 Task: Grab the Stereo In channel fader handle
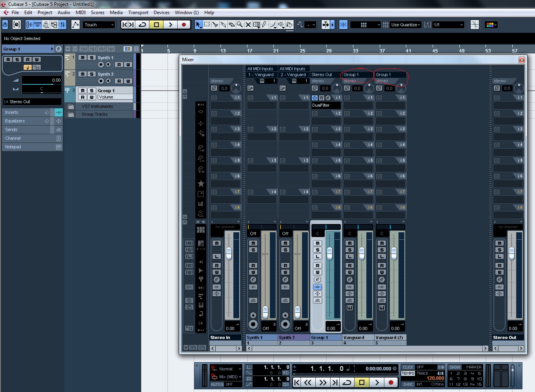click(229, 253)
